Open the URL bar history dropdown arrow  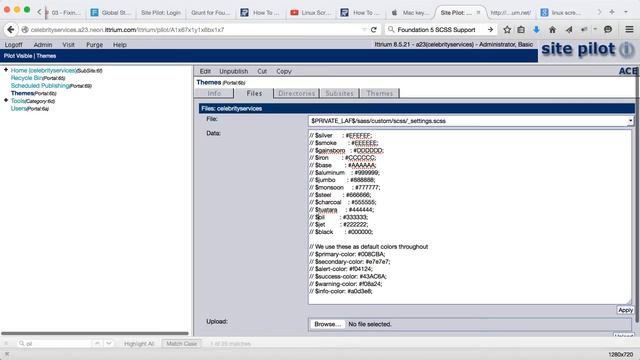pyautogui.click(x=364, y=30)
